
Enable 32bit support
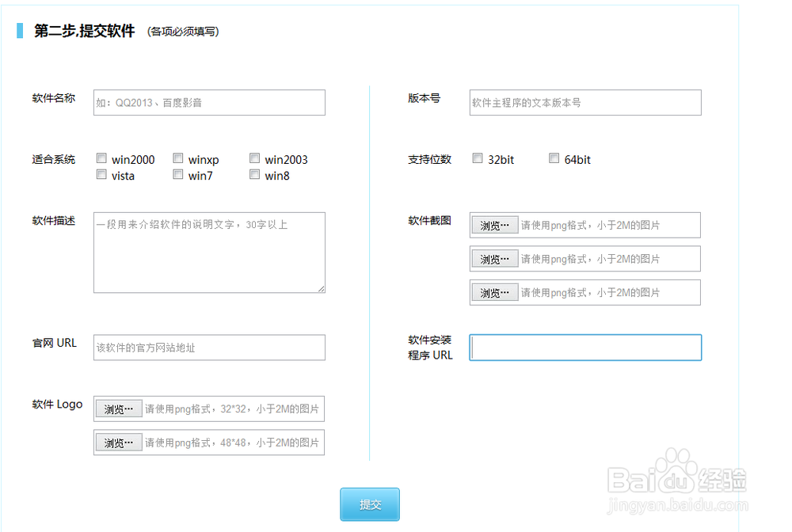478,158
